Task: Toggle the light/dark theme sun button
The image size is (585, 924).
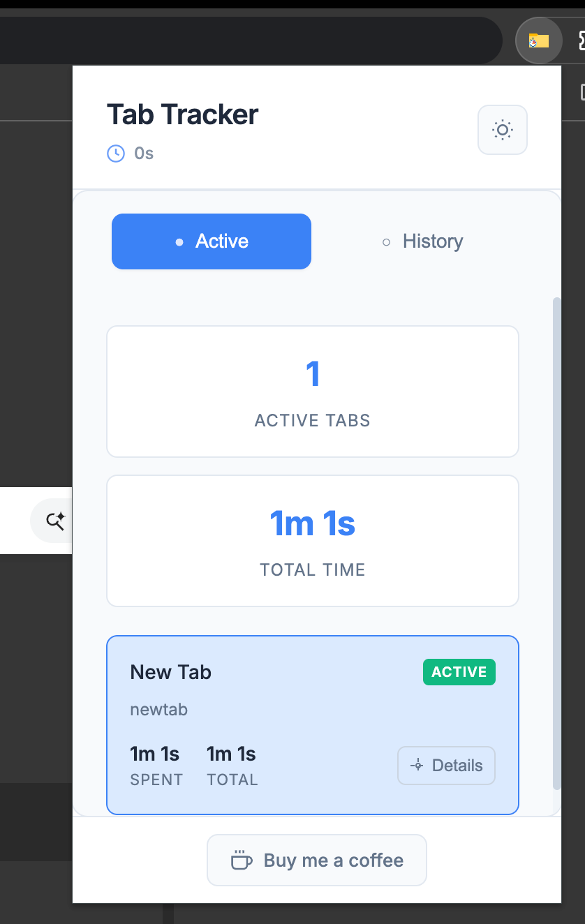Action: click(x=502, y=130)
